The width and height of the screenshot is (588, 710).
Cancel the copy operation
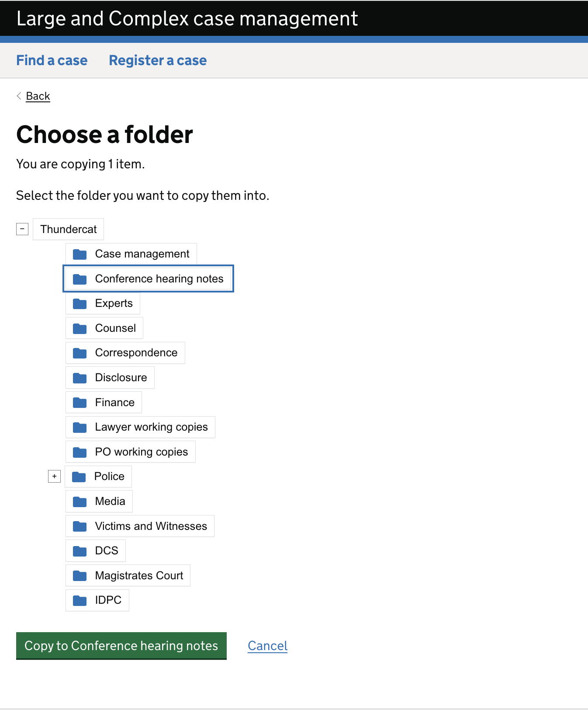267,646
